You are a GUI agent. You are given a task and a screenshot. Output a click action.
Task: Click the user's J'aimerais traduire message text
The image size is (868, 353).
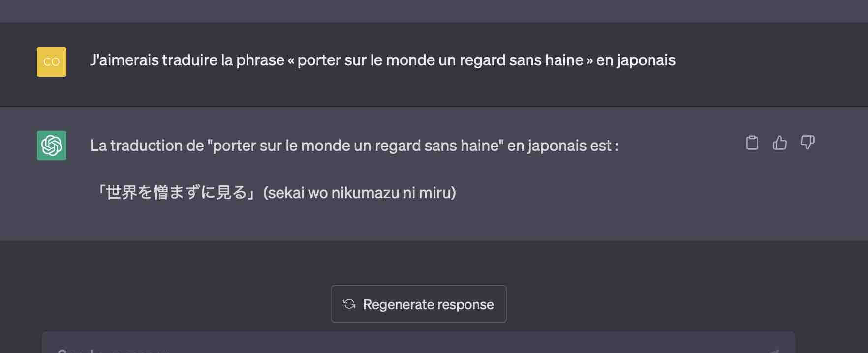pyautogui.click(x=383, y=60)
